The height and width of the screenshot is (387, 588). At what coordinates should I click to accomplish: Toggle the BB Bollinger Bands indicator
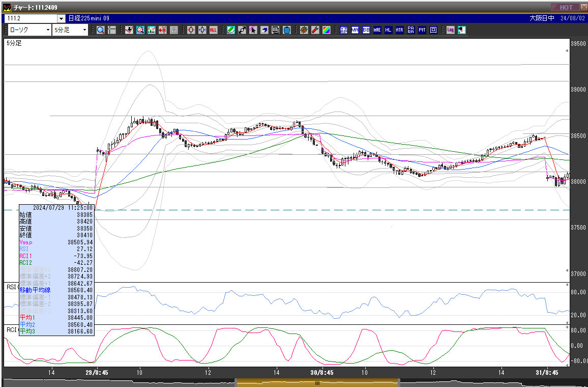pyautogui.click(x=366, y=30)
